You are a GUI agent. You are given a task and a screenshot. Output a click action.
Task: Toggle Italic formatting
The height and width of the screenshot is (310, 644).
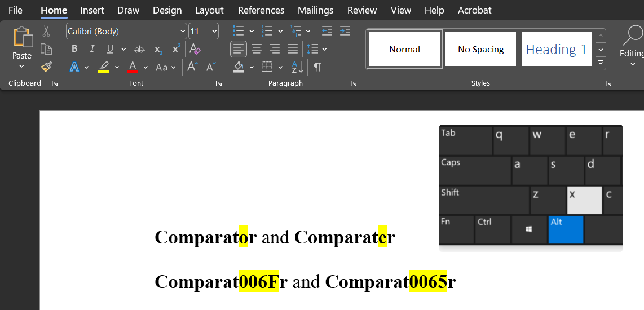92,49
